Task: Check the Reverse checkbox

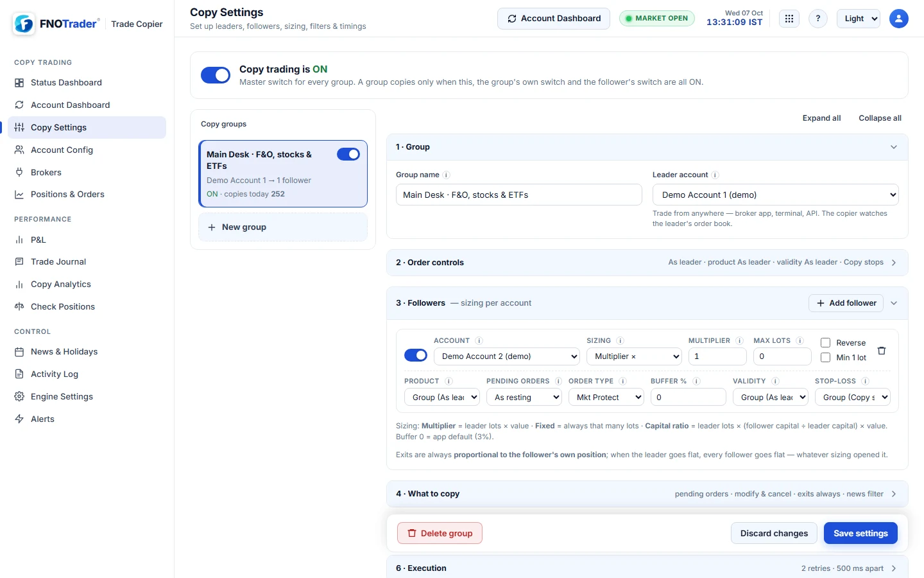Action: pos(826,343)
